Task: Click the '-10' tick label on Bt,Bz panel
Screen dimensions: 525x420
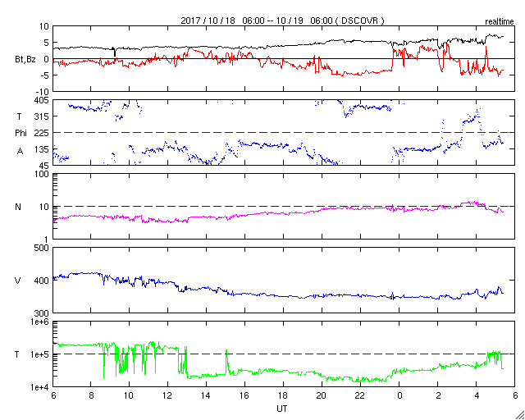Action: pyautogui.click(x=43, y=92)
